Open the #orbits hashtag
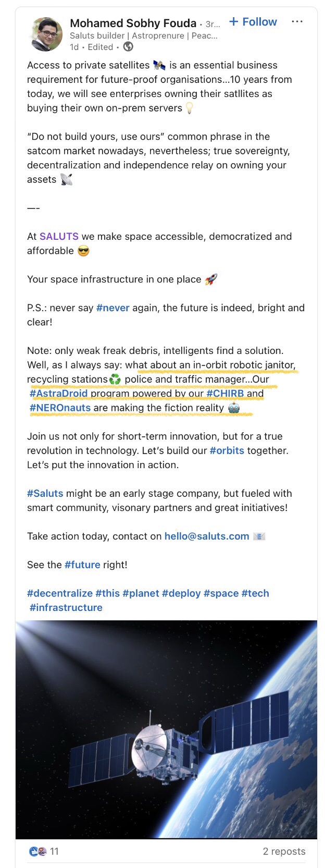Image resolution: width=325 pixels, height=868 pixels. pos(227,450)
